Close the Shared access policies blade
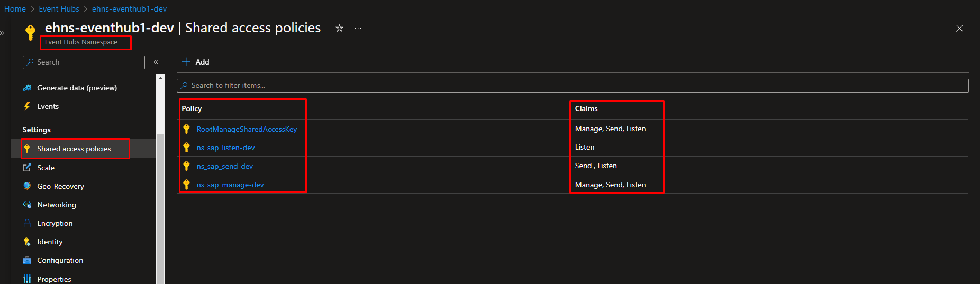 [x=959, y=29]
